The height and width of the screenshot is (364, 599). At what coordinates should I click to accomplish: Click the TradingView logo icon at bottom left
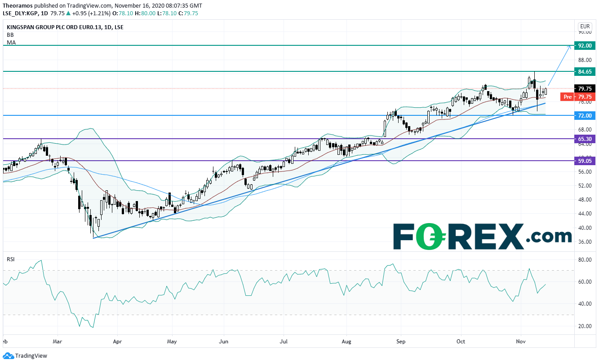(8, 355)
